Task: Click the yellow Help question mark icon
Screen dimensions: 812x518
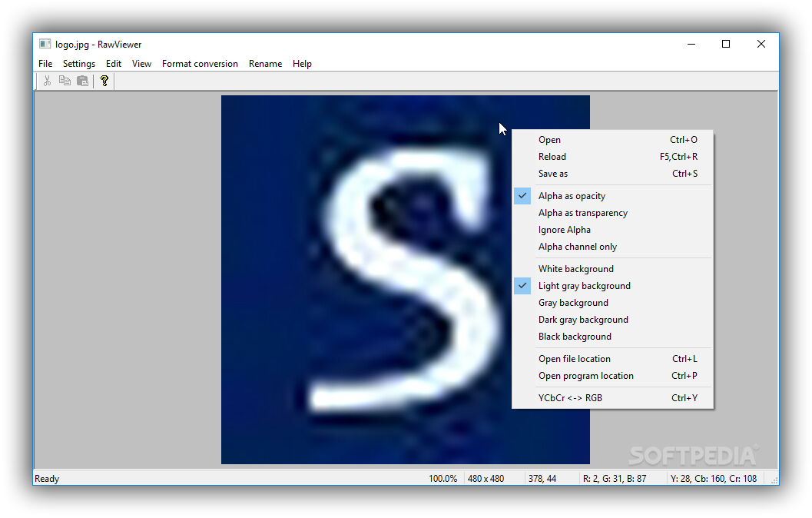Action: coord(104,81)
